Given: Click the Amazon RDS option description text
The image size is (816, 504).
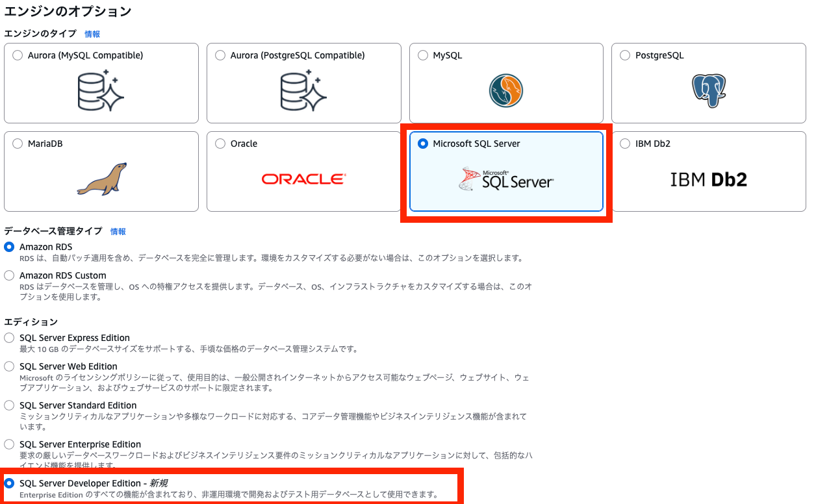Looking at the screenshot, I should click(x=271, y=258).
